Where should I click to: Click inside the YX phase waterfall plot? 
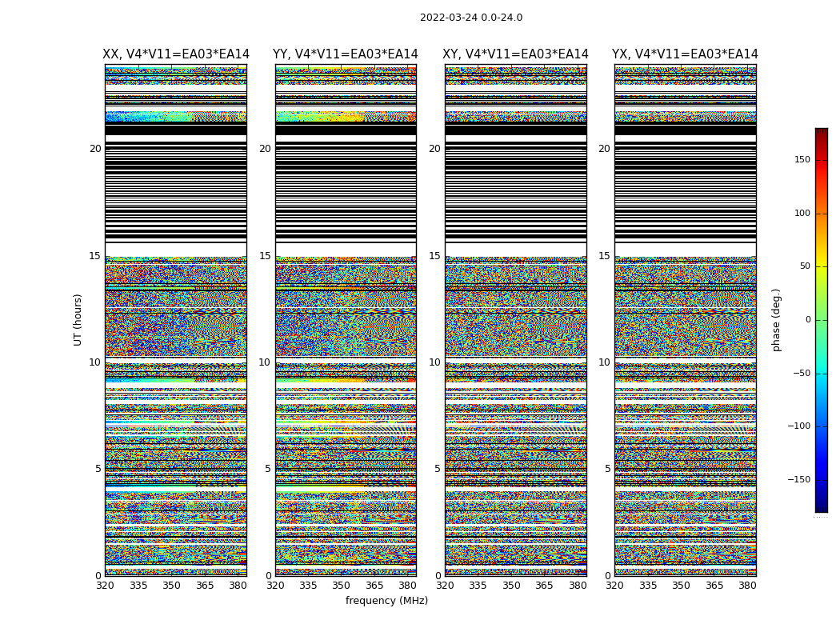click(685, 320)
